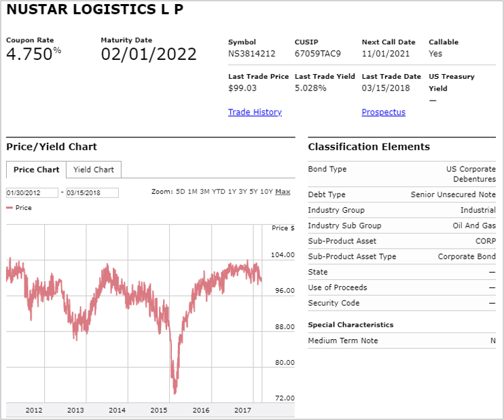
Task: Click the Special Characteristics heading
Action: 350,325
